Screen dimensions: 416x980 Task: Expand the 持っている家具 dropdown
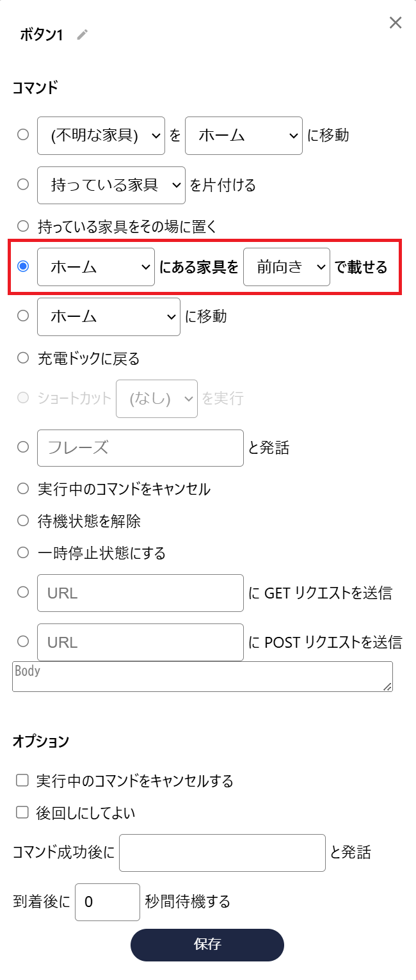[x=111, y=185]
